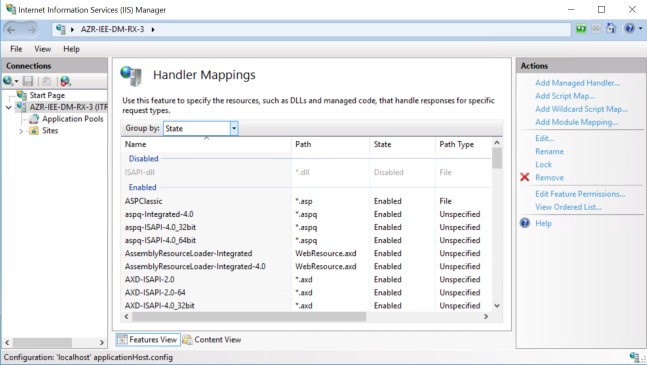This screenshot has height=365, width=647.
Task: Switch to Content View tab
Action: pos(212,339)
